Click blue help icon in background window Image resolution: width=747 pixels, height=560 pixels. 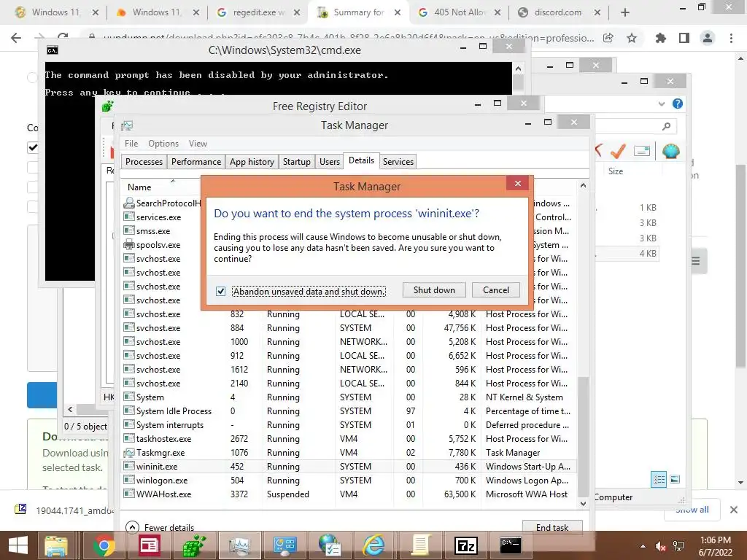(x=678, y=104)
